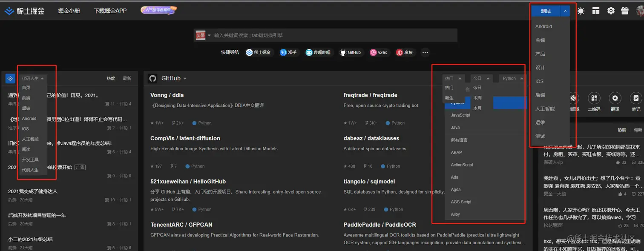
Task: Select Java in the language list
Action: (455, 128)
